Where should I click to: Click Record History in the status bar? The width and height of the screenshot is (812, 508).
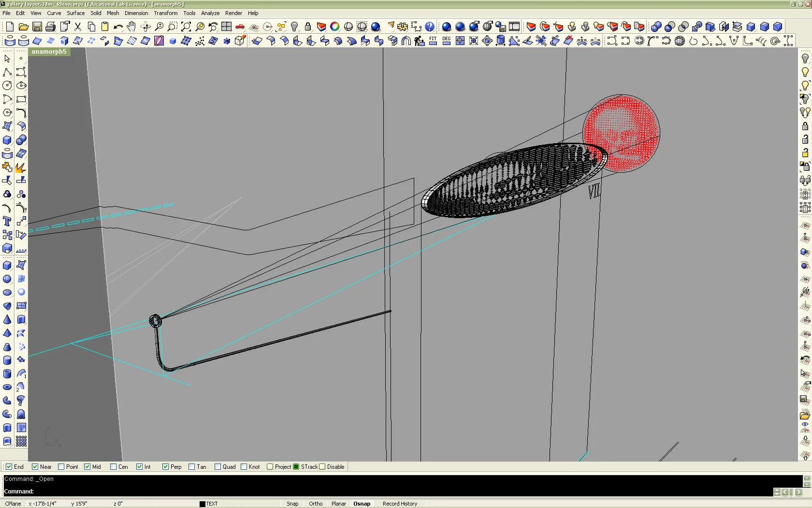400,503
